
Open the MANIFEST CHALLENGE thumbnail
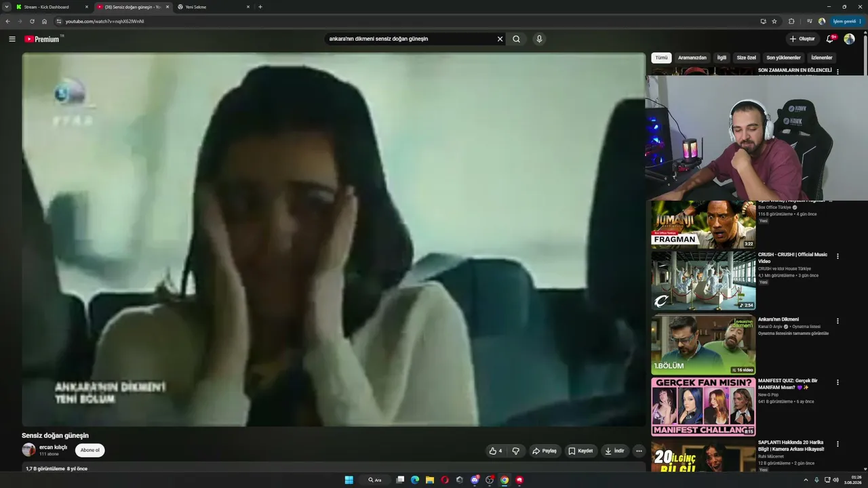[x=703, y=407]
